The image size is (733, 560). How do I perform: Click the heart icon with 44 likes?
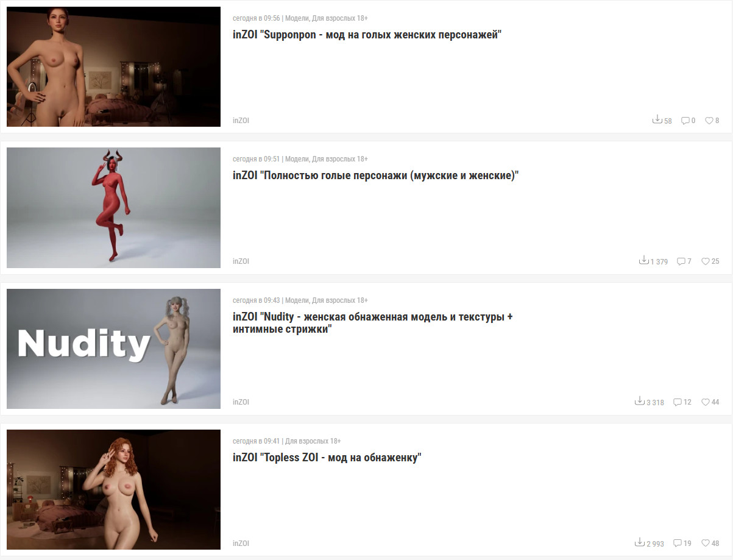706,402
